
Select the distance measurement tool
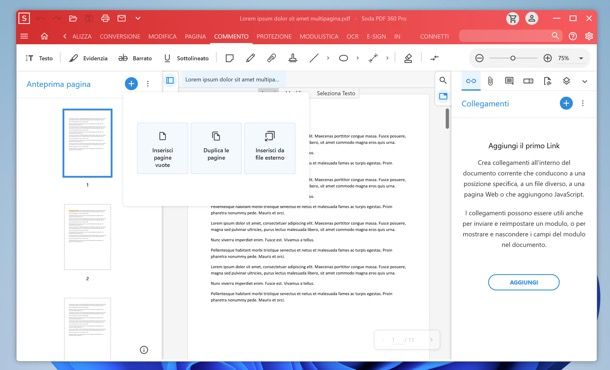373,58
